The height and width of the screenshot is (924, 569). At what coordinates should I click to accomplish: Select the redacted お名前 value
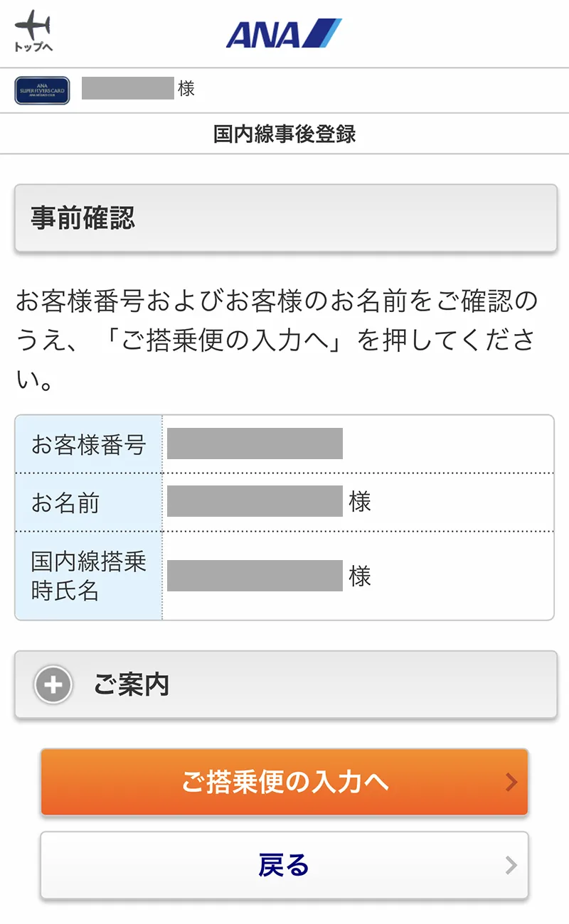pyautogui.click(x=255, y=502)
